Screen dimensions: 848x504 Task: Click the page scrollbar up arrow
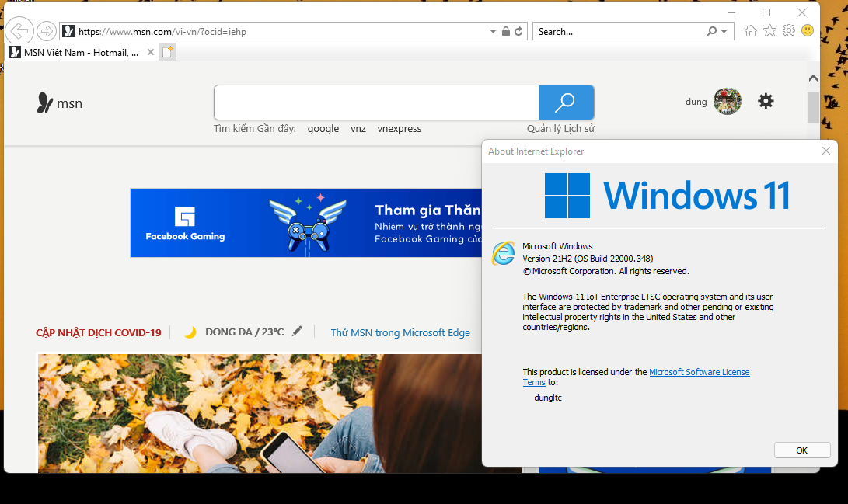click(813, 78)
